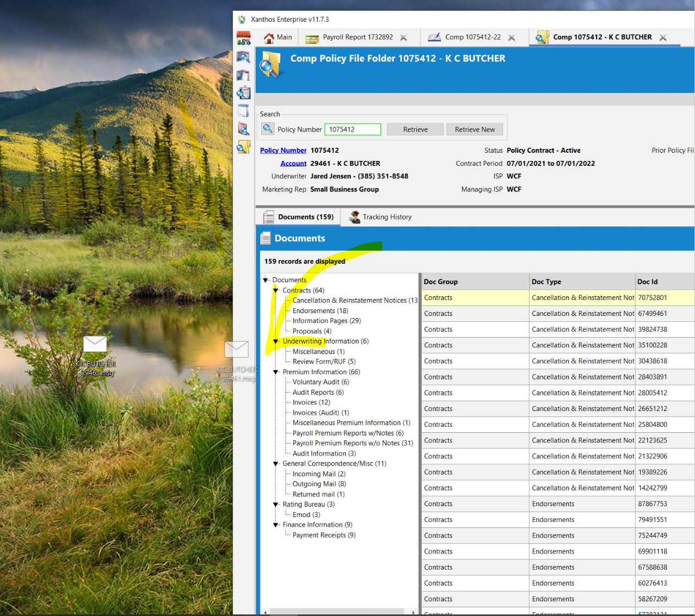Image resolution: width=695 pixels, height=616 pixels.
Task: Click Doc Id 87867753 cell
Action: [665, 504]
